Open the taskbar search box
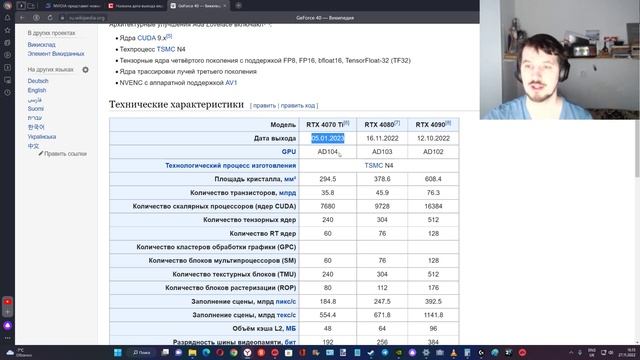Viewport: 640px width, 360px height. pos(142,352)
